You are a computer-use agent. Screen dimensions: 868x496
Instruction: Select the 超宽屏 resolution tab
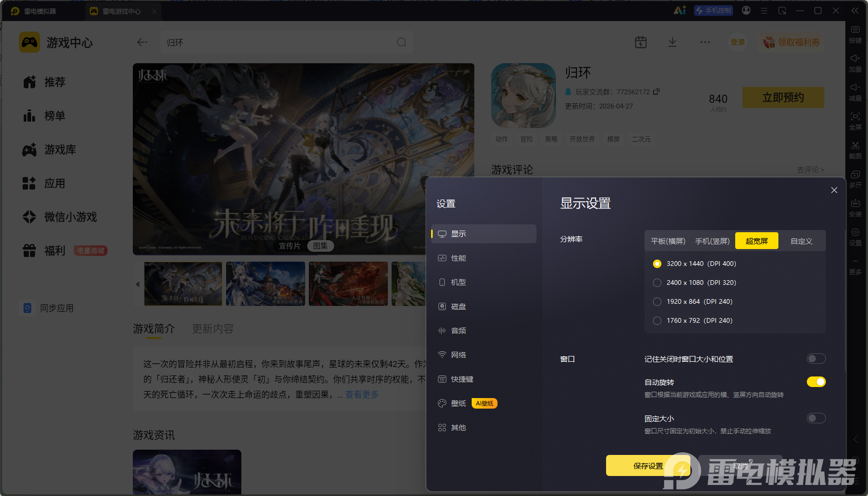pos(757,241)
